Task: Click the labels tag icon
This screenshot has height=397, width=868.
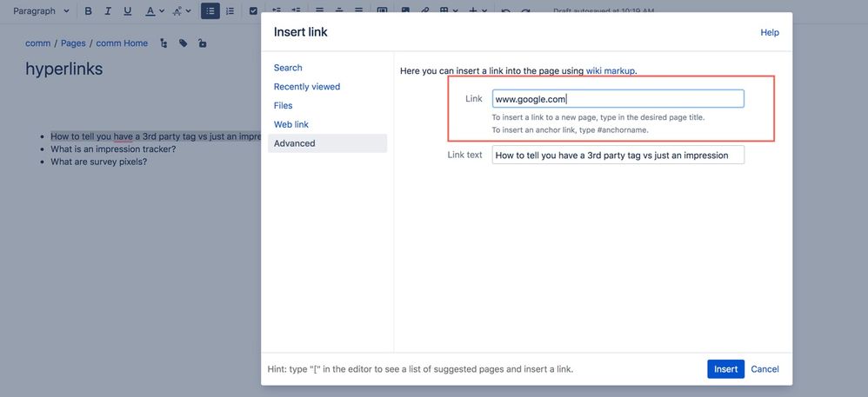Action: click(x=184, y=43)
